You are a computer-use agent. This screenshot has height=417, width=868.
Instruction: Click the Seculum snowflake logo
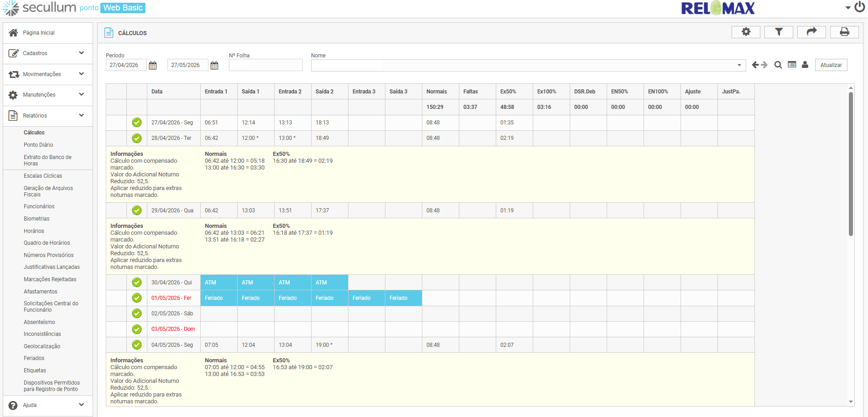click(x=11, y=8)
